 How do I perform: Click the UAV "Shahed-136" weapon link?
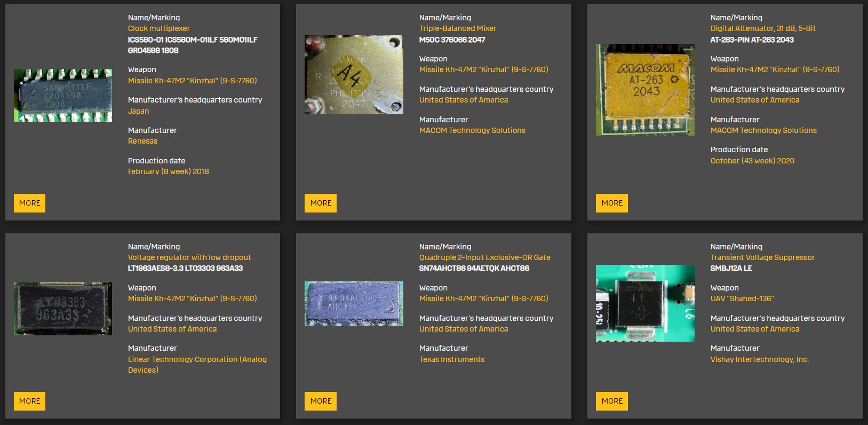pos(742,298)
